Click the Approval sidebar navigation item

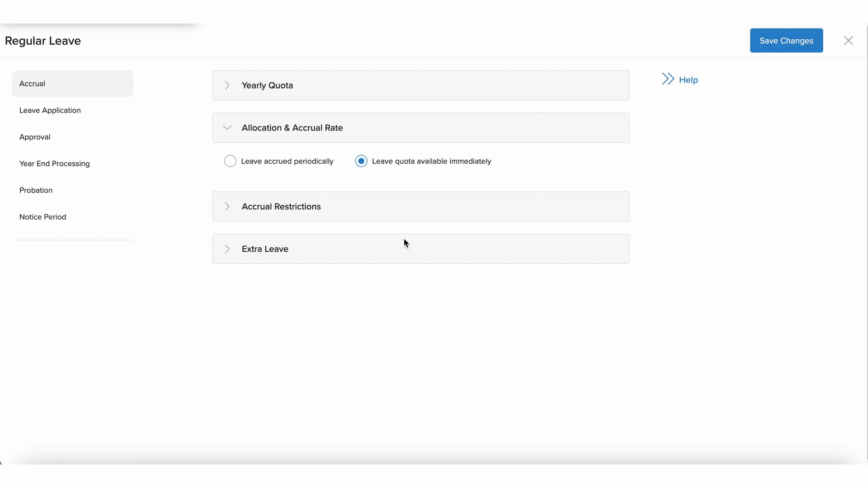pyautogui.click(x=34, y=136)
